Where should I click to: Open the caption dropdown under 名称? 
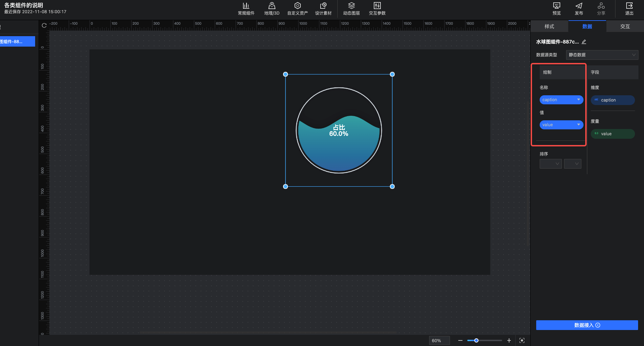561,100
